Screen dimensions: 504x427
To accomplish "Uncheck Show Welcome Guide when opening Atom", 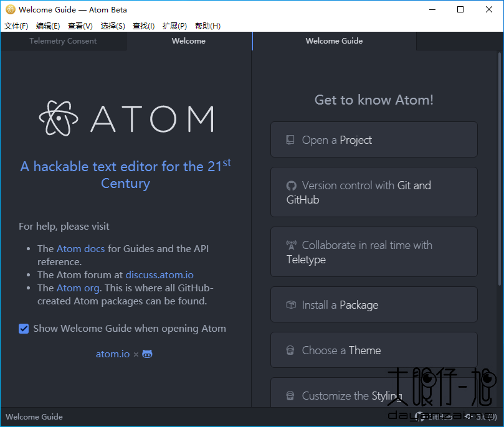I will click(x=24, y=329).
